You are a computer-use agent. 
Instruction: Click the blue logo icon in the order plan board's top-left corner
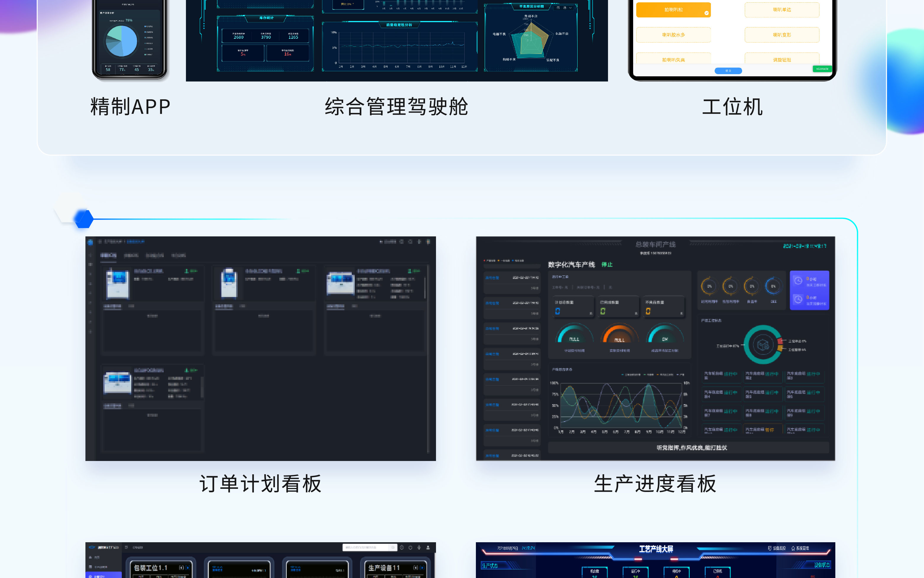[x=91, y=242]
